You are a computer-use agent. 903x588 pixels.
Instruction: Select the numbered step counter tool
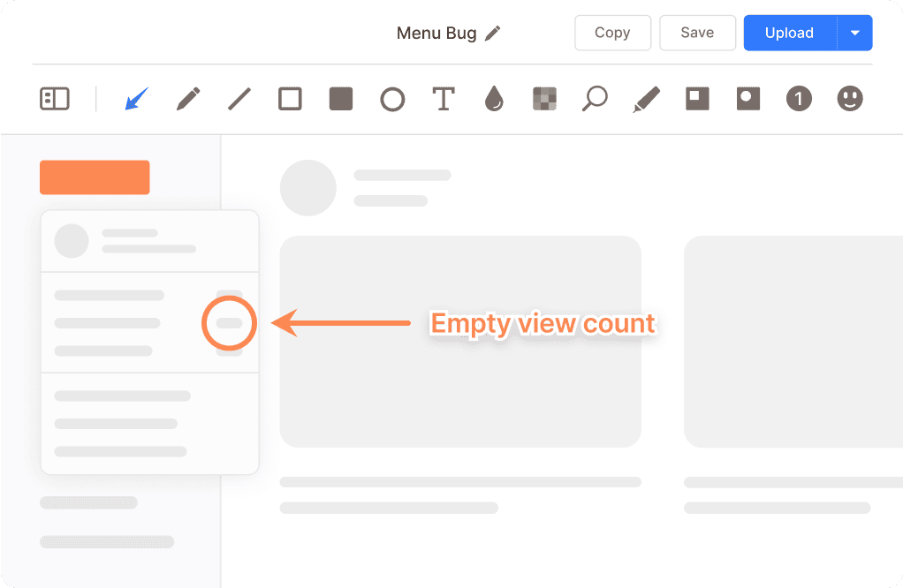(x=799, y=99)
